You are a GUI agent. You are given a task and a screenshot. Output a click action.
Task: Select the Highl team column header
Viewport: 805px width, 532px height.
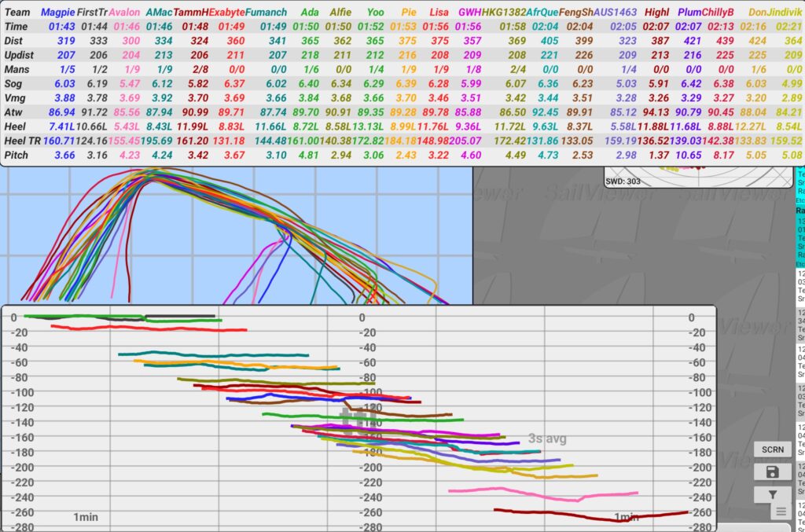click(x=656, y=13)
